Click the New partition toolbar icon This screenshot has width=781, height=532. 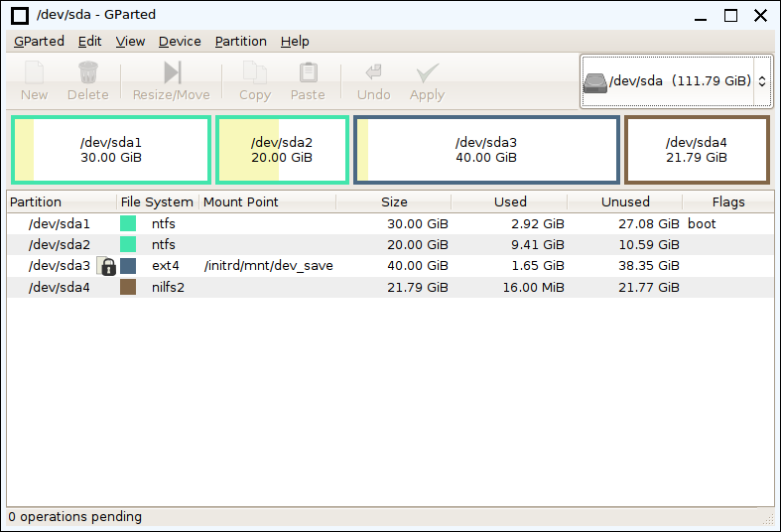click(35, 72)
